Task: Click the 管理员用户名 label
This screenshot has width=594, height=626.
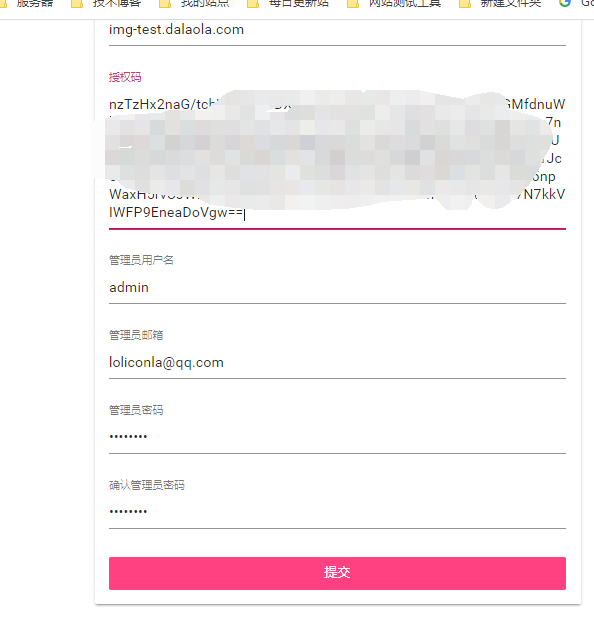Action: [x=141, y=260]
